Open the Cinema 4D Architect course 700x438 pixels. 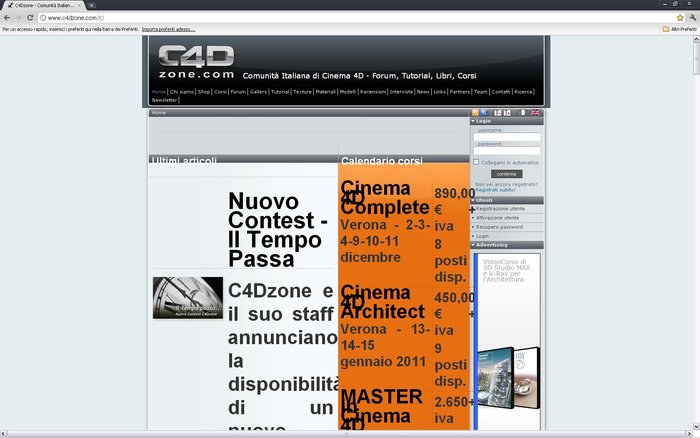tap(382, 302)
